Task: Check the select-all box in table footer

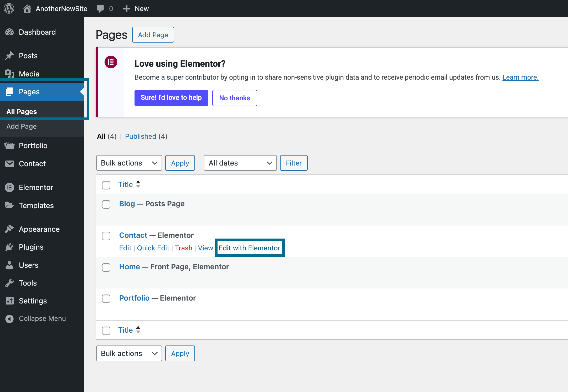Action: point(106,331)
